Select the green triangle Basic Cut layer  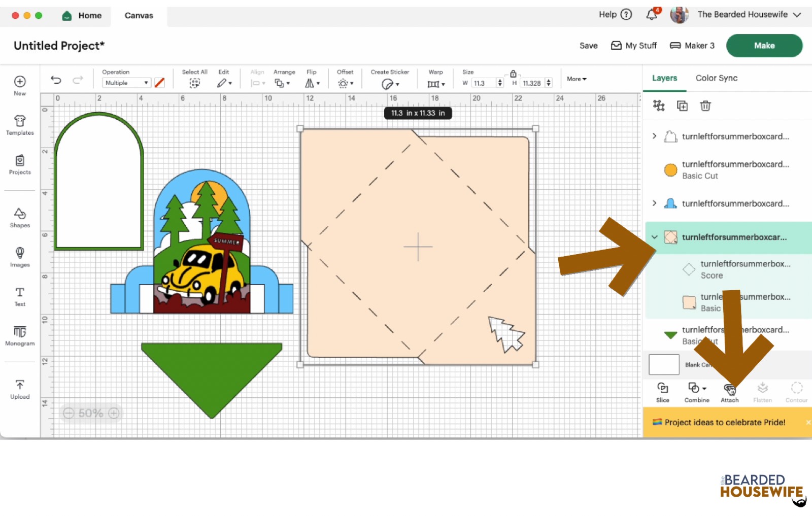pyautogui.click(x=729, y=335)
